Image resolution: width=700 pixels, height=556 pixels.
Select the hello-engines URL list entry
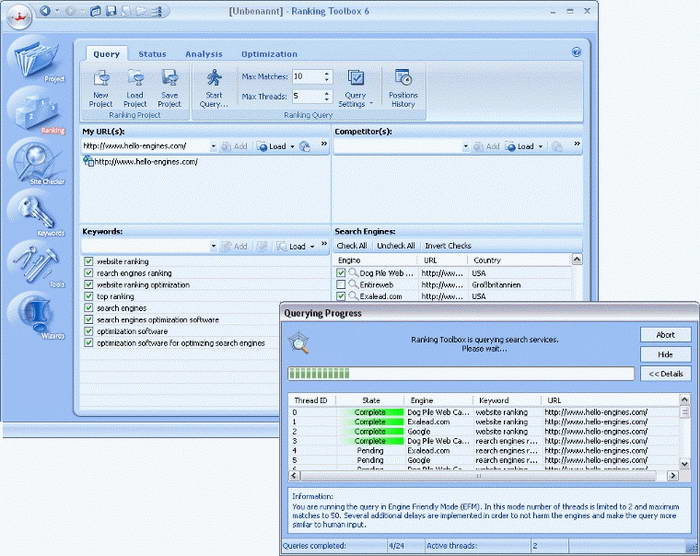141,162
